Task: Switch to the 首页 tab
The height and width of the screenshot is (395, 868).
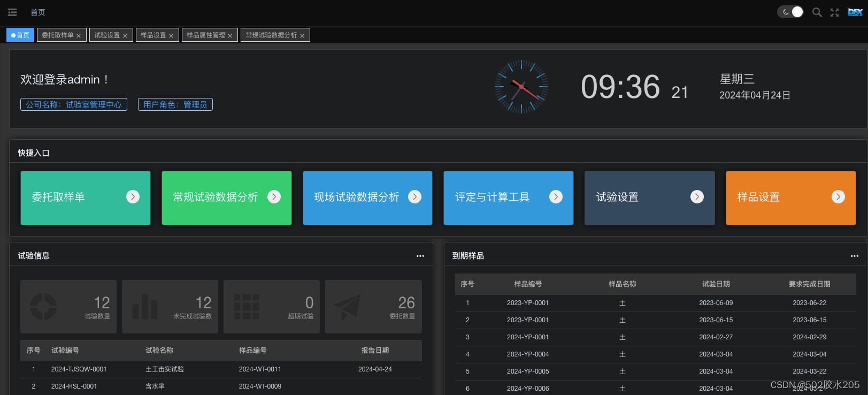Action: [20, 35]
